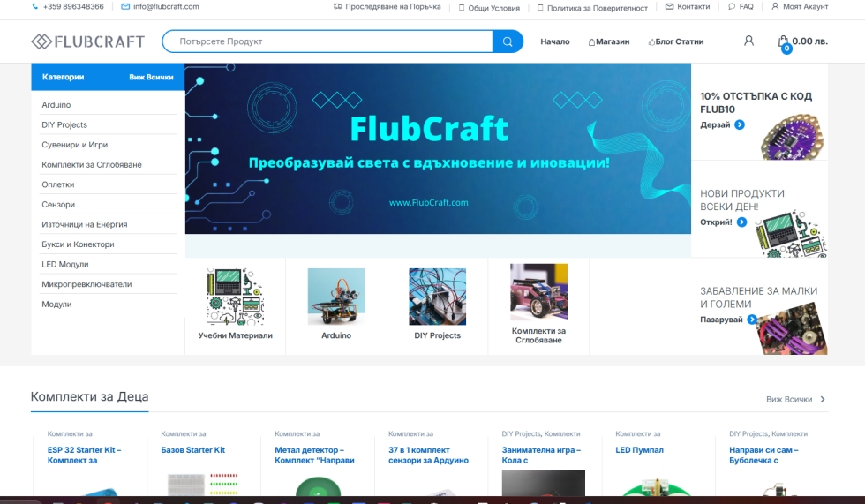Open the shopping cart icon
The image size is (865, 504).
point(783,41)
